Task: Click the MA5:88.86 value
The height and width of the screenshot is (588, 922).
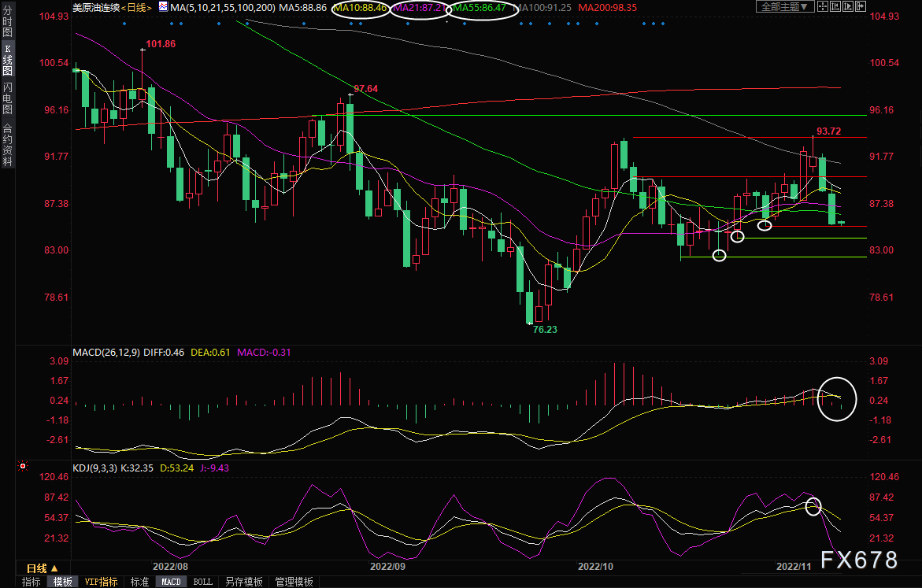Action: 303,8
